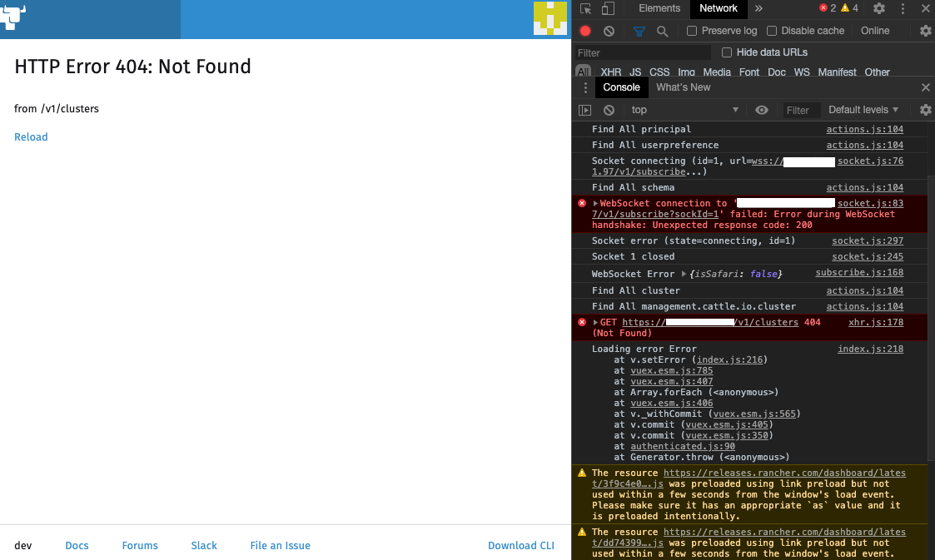The image size is (935, 560).
Task: Open xhr.js:178 source link
Action: [875, 322]
